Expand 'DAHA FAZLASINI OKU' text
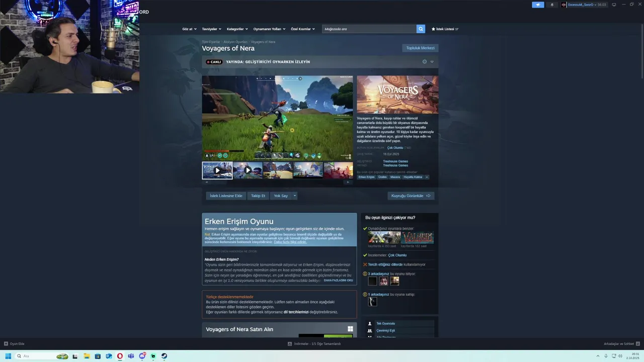 (338, 280)
